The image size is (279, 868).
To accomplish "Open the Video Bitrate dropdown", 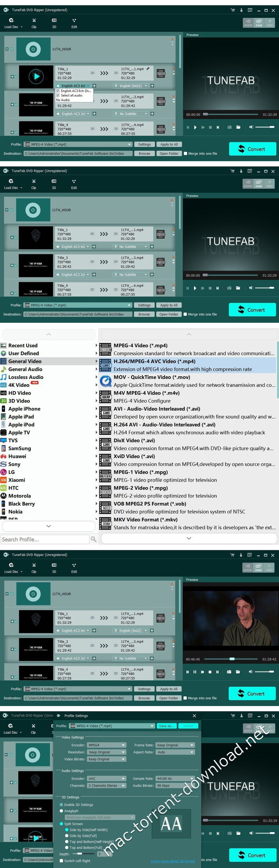I will (x=106, y=759).
